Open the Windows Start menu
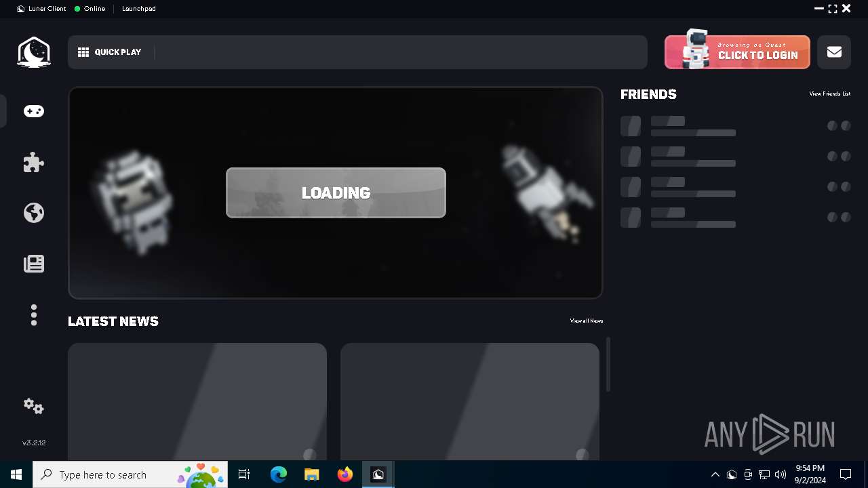Viewport: 868px width, 488px height. click(x=16, y=474)
